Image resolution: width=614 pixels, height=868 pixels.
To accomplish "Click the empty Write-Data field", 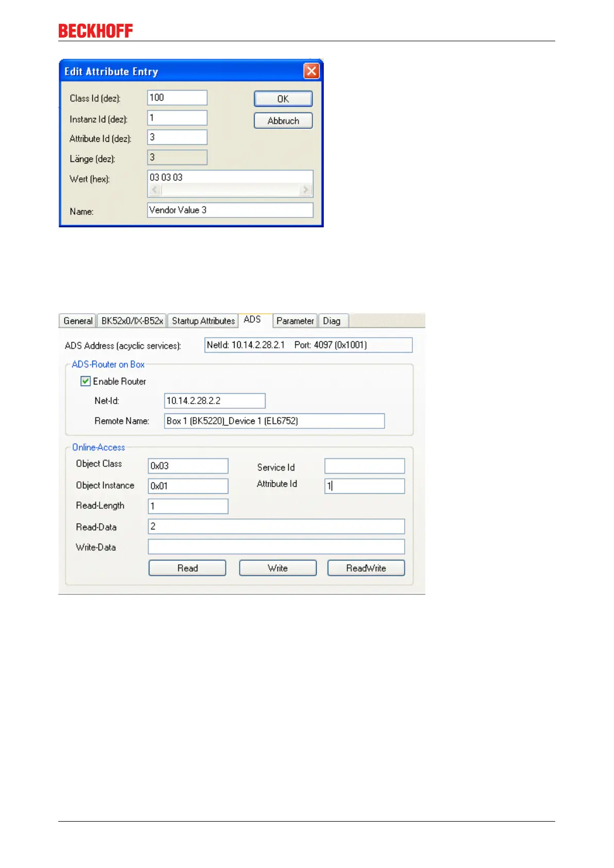I will pyautogui.click(x=276, y=546).
